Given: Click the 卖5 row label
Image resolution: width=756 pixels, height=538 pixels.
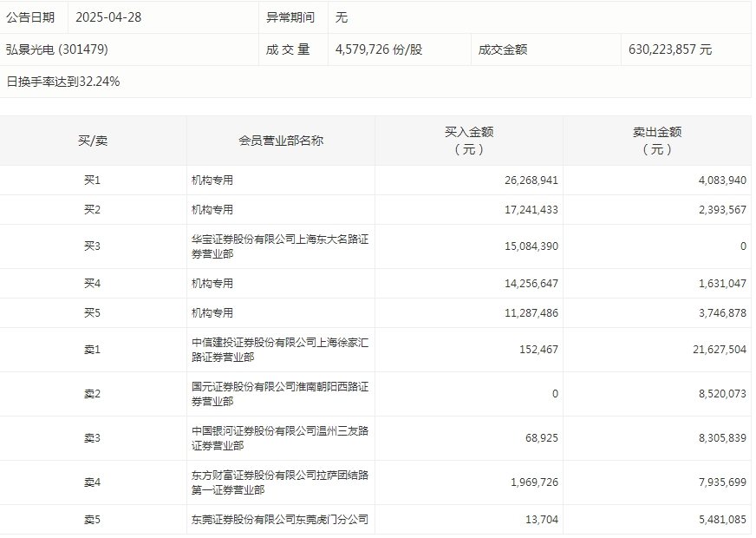Looking at the screenshot, I should pos(93,520).
